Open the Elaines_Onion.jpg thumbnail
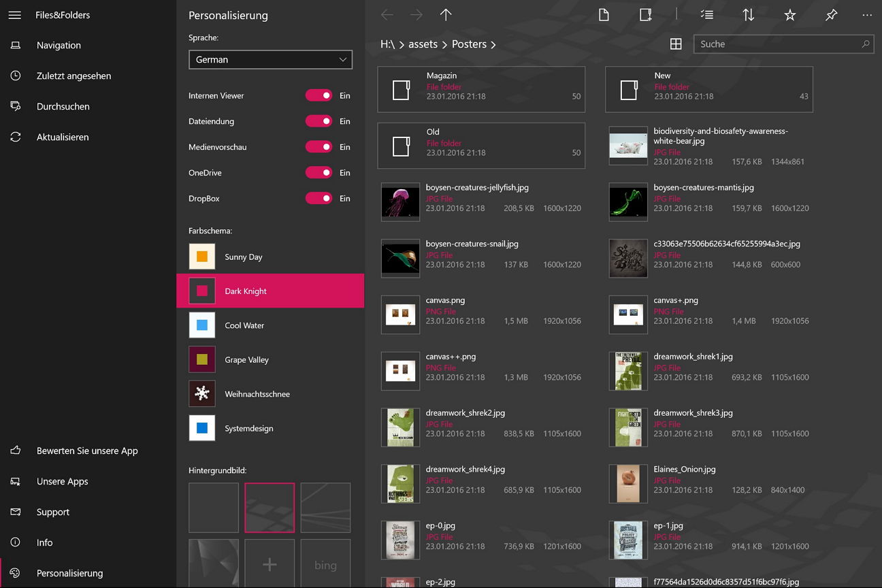 click(628, 484)
